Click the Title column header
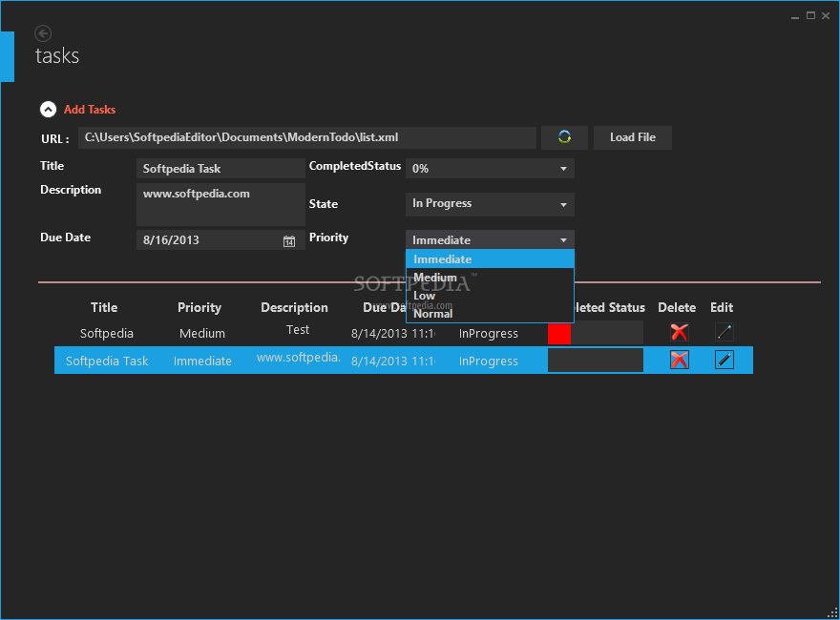840x620 pixels. point(104,307)
